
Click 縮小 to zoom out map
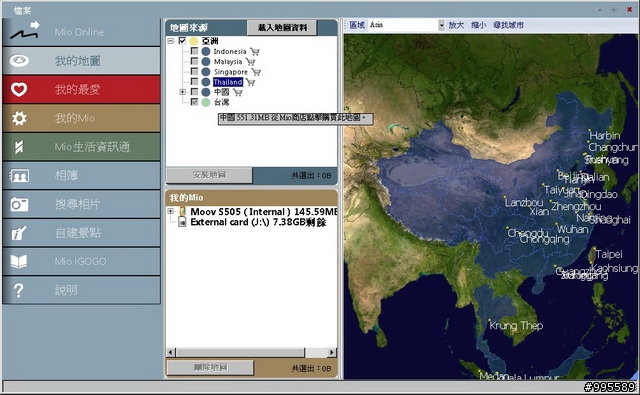(478, 25)
